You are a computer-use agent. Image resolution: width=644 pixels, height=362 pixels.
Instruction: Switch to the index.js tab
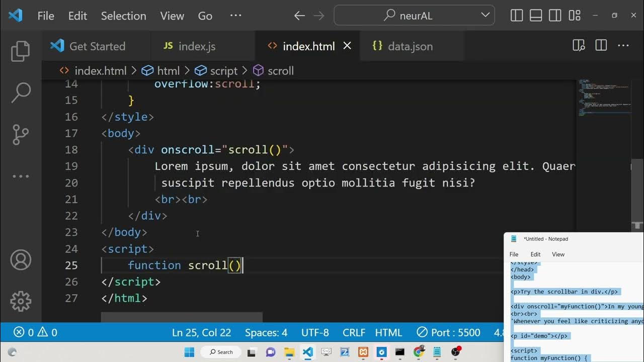[x=197, y=46]
